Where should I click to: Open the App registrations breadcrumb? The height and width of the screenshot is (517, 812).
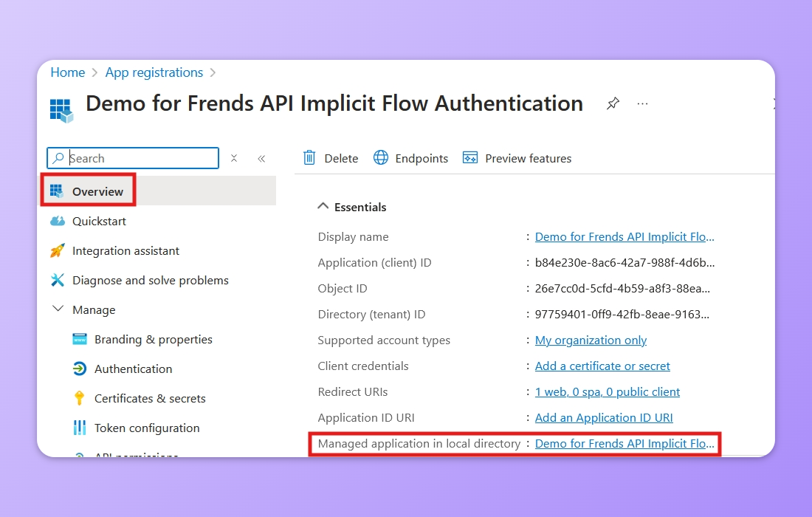click(154, 72)
